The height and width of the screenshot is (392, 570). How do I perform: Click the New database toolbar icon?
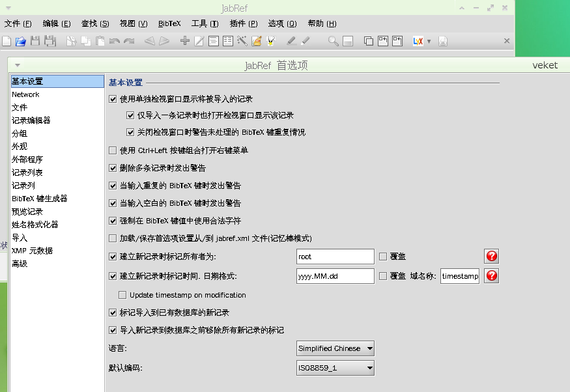tap(7, 41)
